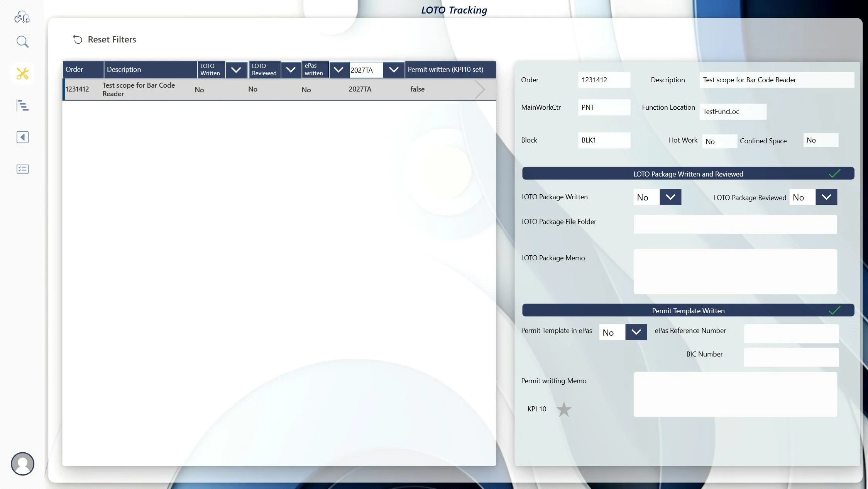868x489 pixels.
Task: Open the checklist sidebar icon
Action: (x=22, y=169)
